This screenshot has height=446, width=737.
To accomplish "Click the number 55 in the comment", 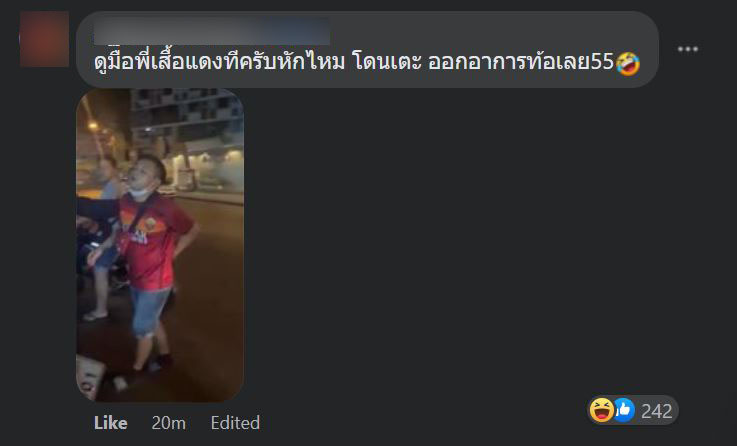I will pos(602,63).
